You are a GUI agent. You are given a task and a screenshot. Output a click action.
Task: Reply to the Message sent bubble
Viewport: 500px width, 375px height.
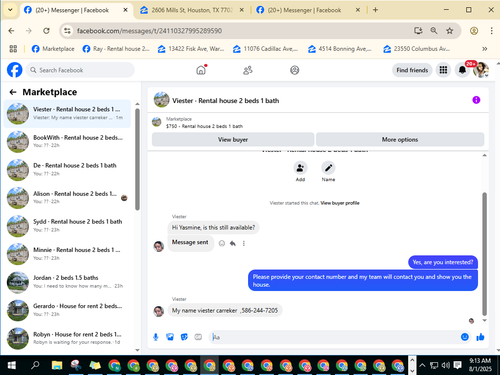pyautogui.click(x=233, y=243)
